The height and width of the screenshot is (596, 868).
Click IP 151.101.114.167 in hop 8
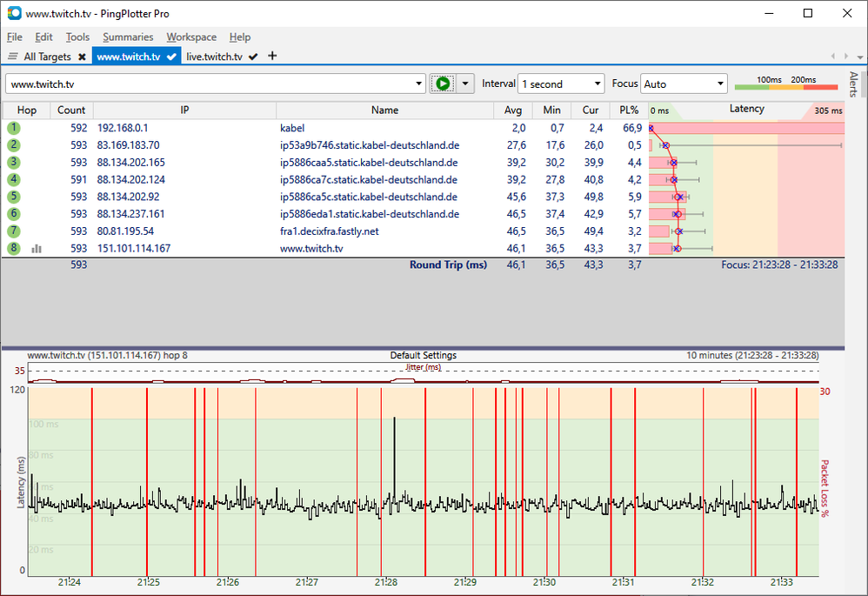click(x=134, y=248)
